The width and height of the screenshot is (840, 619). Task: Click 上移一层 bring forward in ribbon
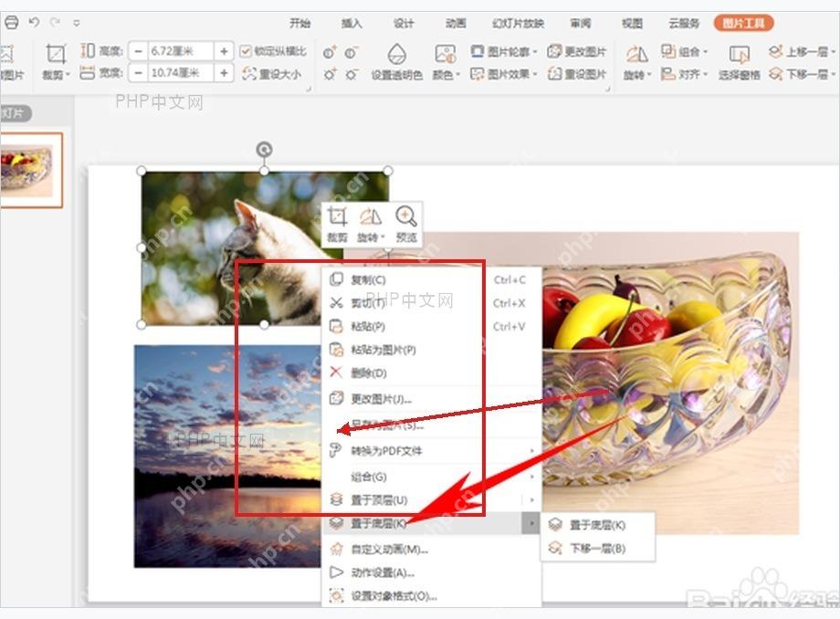[x=802, y=51]
